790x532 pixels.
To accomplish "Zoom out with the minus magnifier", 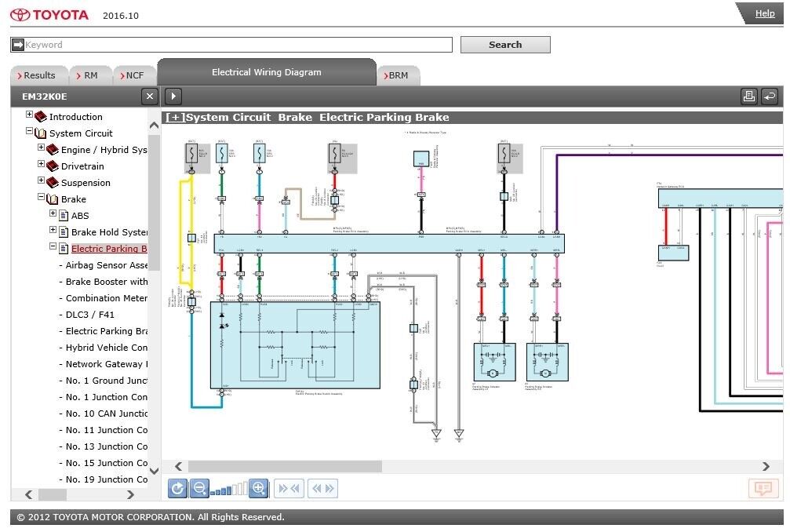I will 199,489.
